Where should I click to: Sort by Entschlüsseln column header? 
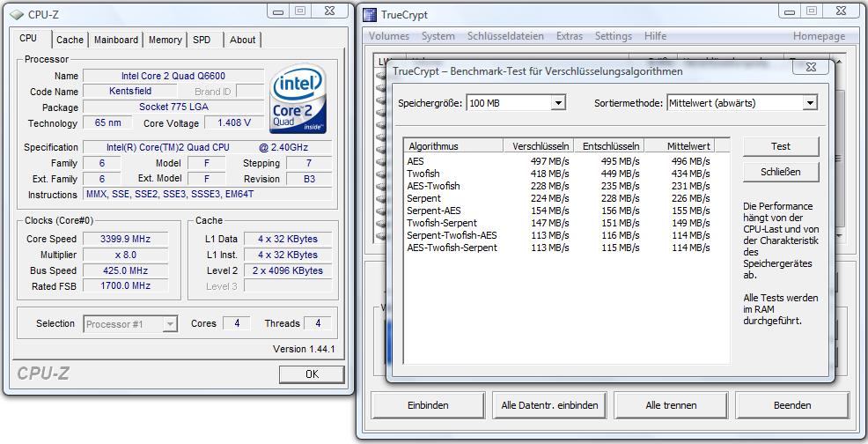tap(609, 145)
